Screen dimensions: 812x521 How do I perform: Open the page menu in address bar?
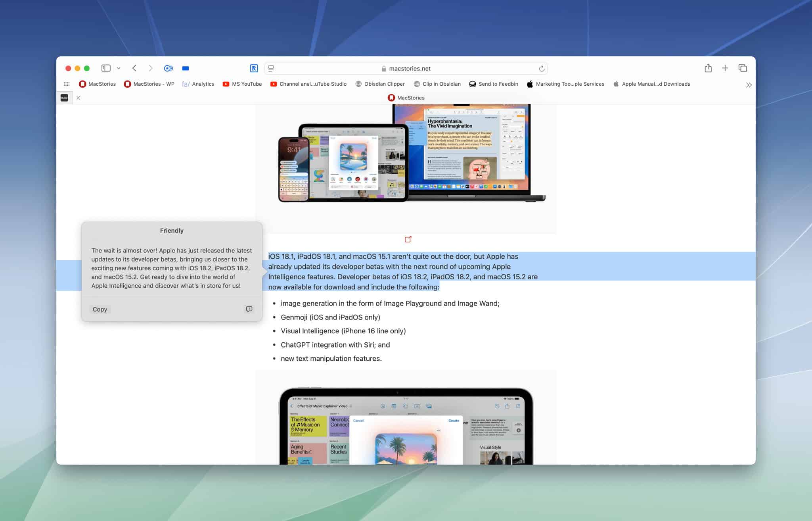271,68
